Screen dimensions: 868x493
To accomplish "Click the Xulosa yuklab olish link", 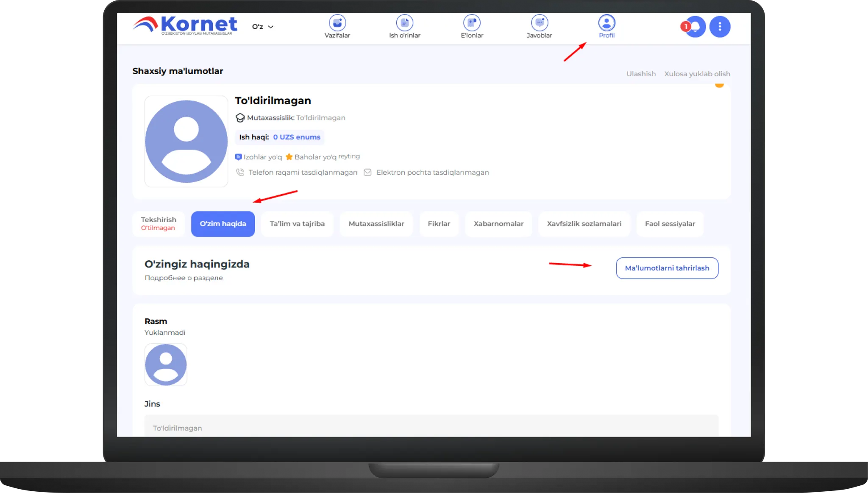I will [x=697, y=74].
